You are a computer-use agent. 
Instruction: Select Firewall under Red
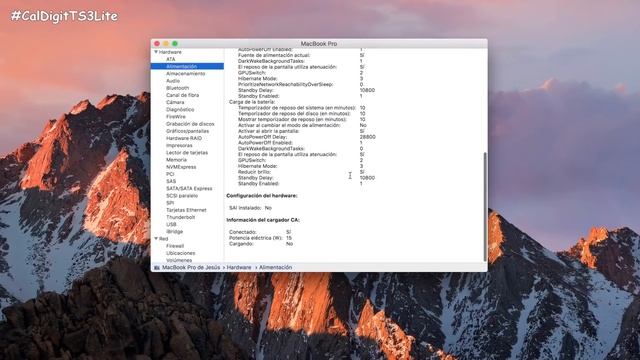(x=175, y=246)
